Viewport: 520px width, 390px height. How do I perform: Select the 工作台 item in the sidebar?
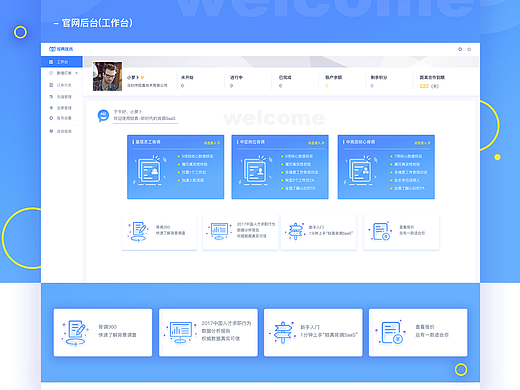click(x=62, y=62)
